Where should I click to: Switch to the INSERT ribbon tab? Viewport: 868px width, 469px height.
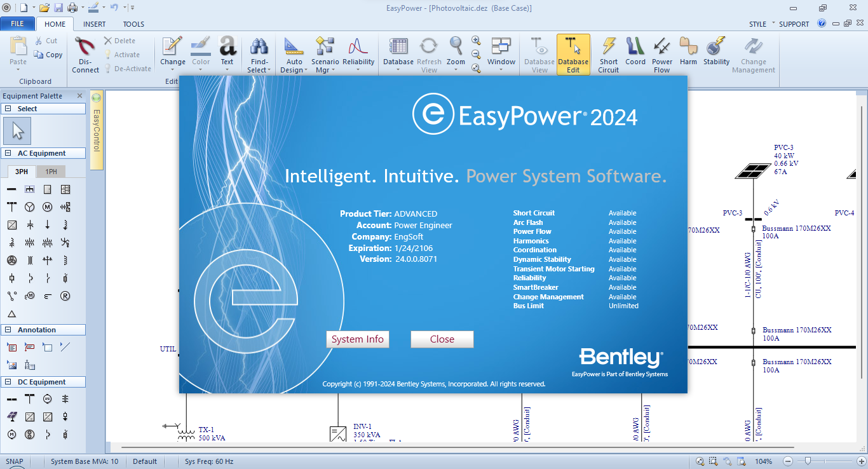(x=95, y=24)
